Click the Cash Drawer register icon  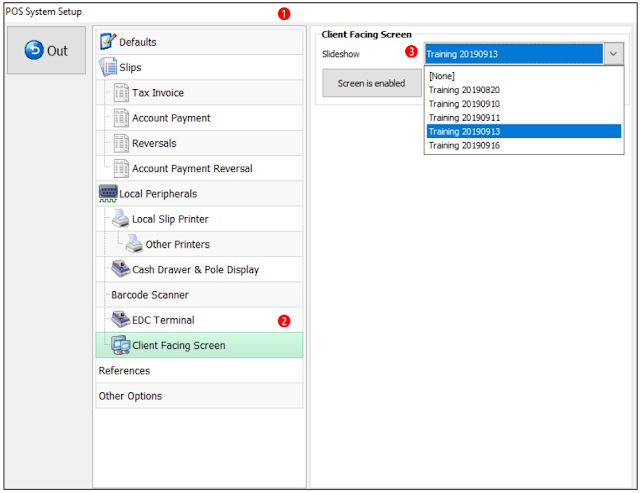click(x=121, y=269)
